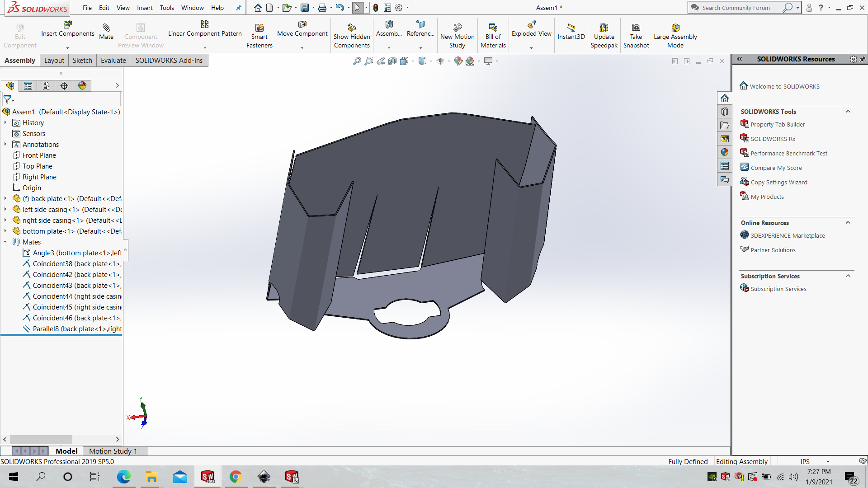Viewport: 868px width, 488px height.
Task: Open File Explorer task pane tab
Action: [725, 125]
